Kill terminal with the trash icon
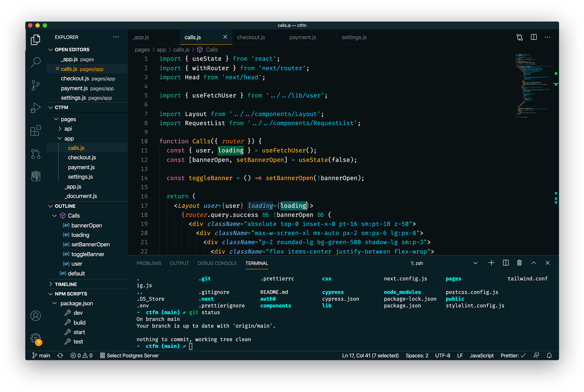Screen dimensions: 584x392 pos(519,263)
